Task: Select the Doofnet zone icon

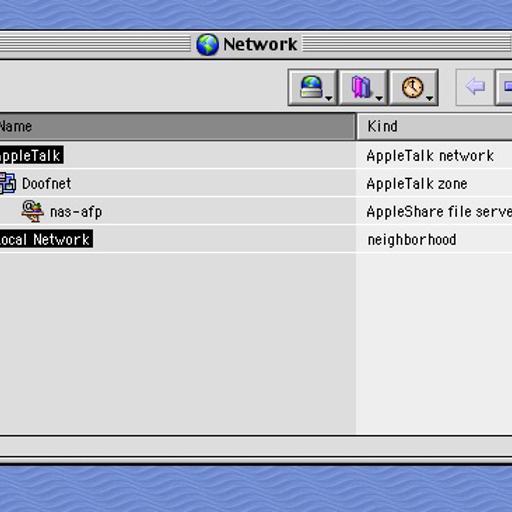Action: click(7, 183)
